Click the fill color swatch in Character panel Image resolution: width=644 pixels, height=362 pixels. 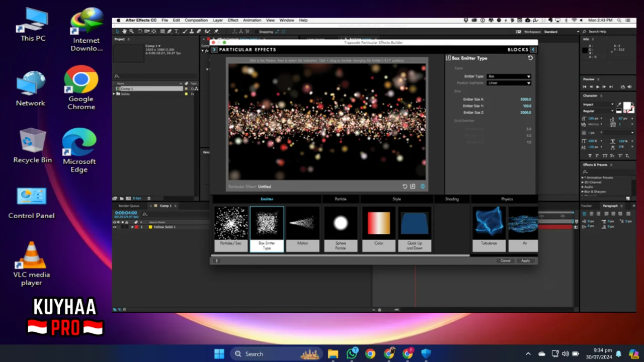coord(627,105)
